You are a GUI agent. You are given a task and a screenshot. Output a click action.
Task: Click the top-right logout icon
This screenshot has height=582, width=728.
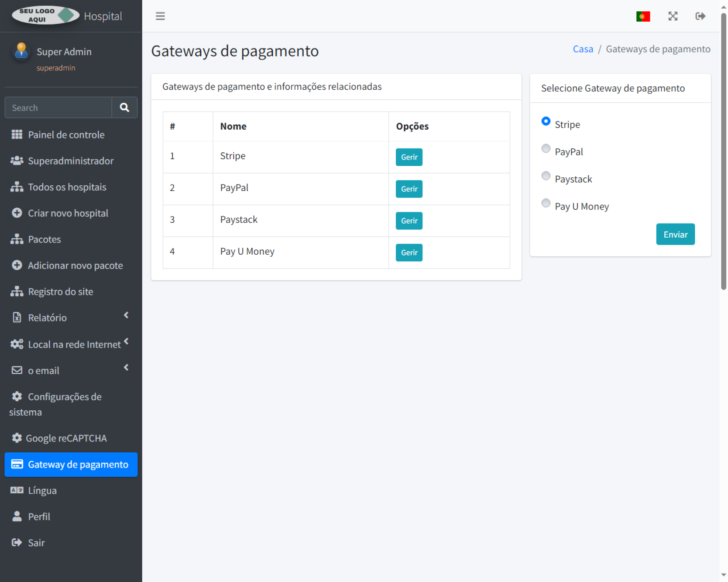tap(700, 16)
